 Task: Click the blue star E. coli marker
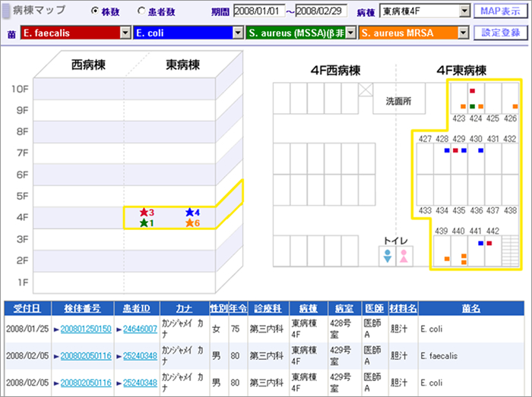[188, 213]
